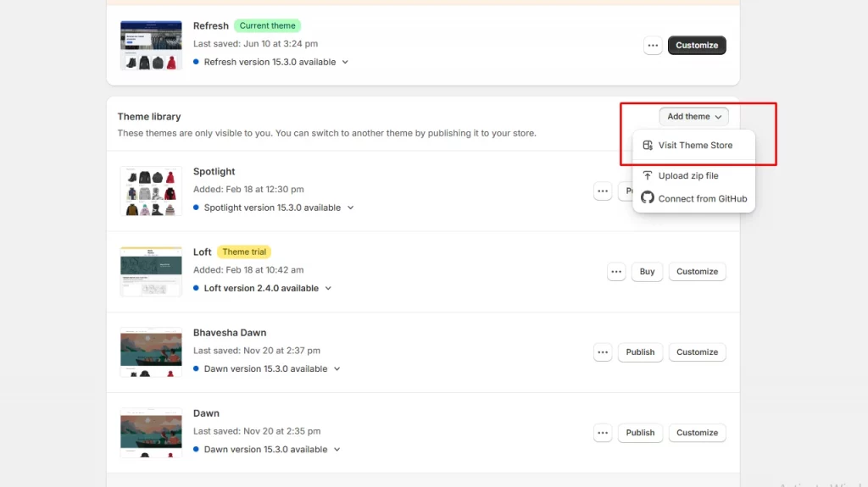Viewport: 868px width, 487px height.
Task: Open the Add theme dropdown
Action: click(x=693, y=116)
